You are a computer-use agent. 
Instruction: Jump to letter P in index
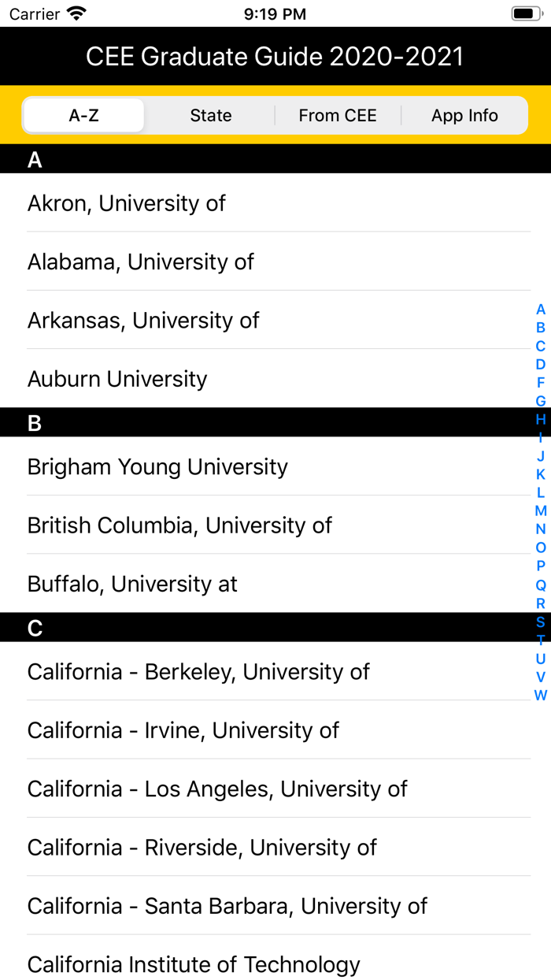[x=541, y=566]
